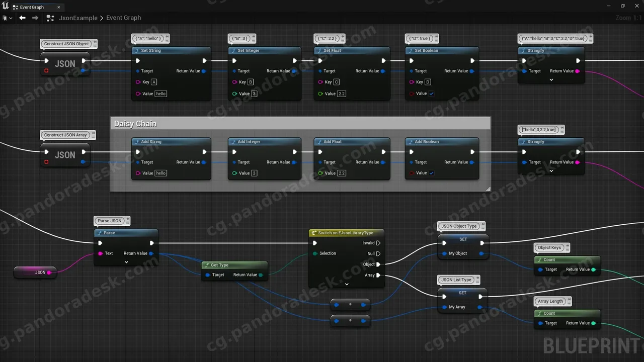The image size is (644, 362).
Task: Click the Object execution pin on Switch node
Action: (378, 264)
